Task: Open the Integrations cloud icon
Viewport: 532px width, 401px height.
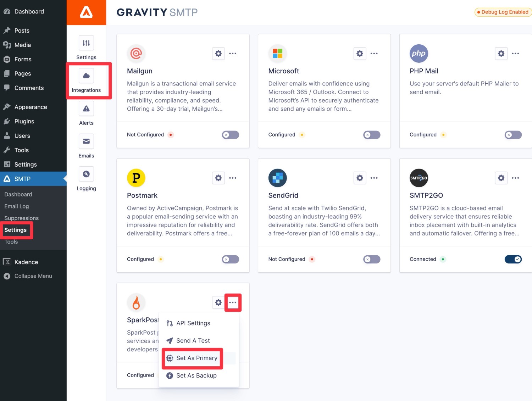Action: click(x=86, y=76)
